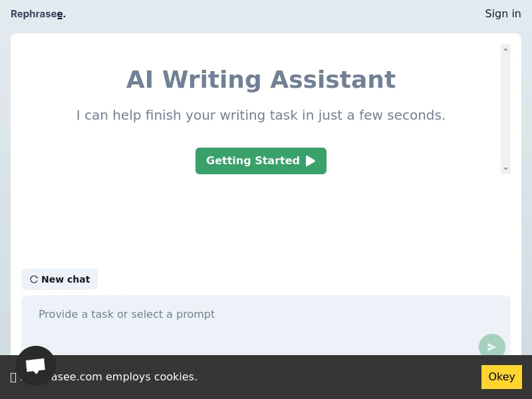Click the AI Writing Assistant heading

(x=261, y=80)
